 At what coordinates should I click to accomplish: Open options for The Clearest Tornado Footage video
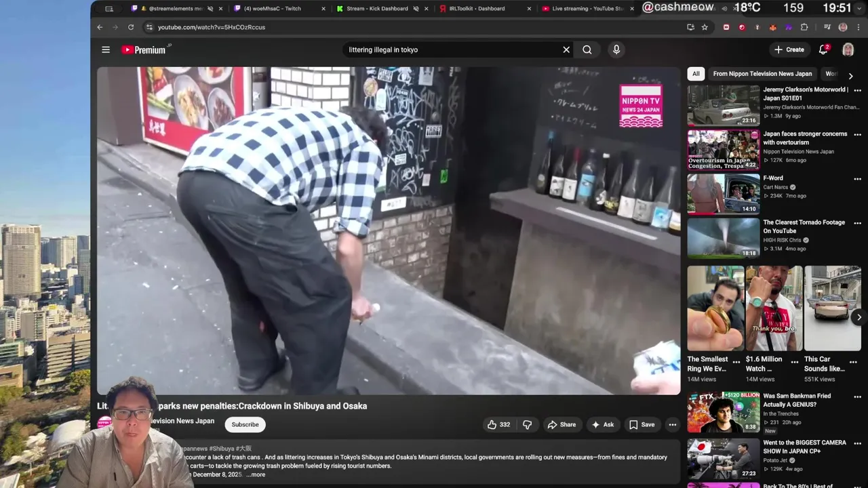[x=857, y=223]
